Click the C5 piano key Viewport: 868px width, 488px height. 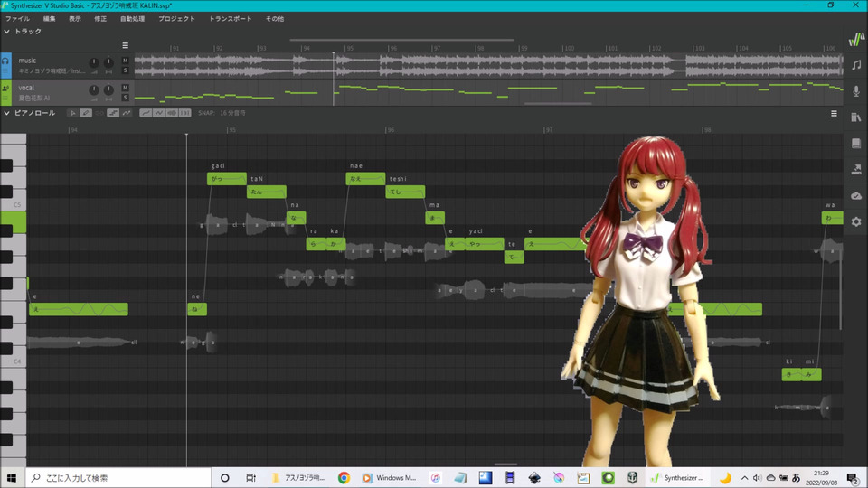pyautogui.click(x=13, y=205)
